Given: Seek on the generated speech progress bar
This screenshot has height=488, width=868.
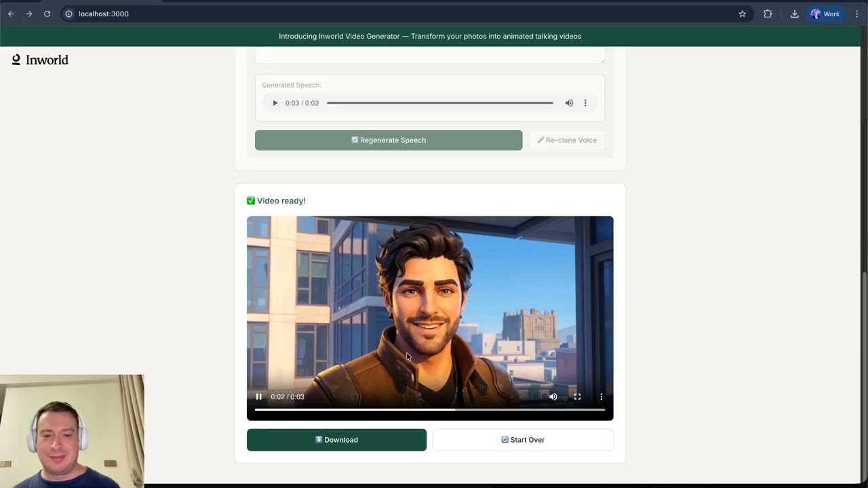Looking at the screenshot, I should point(440,103).
